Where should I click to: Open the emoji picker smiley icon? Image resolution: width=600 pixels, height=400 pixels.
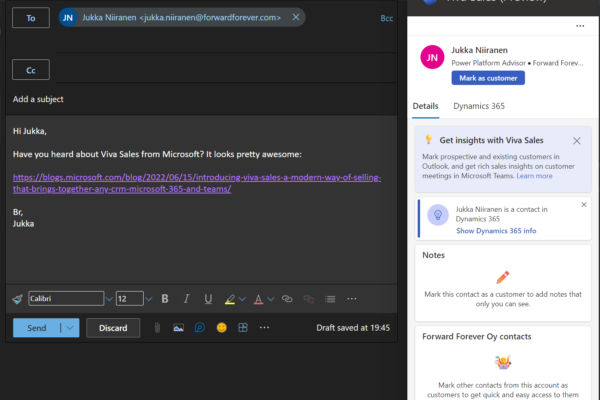click(221, 328)
